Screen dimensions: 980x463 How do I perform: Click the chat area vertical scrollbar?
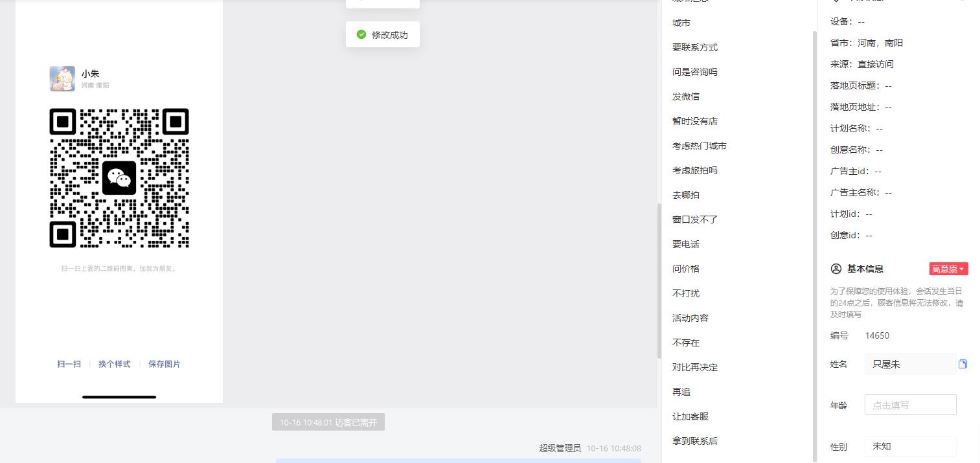[x=659, y=281]
